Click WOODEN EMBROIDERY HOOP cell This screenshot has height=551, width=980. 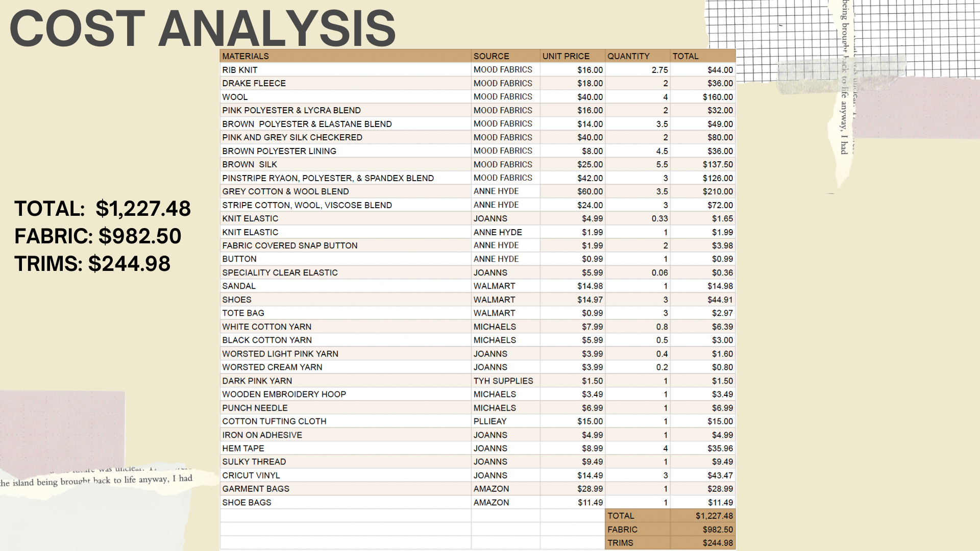click(x=346, y=394)
